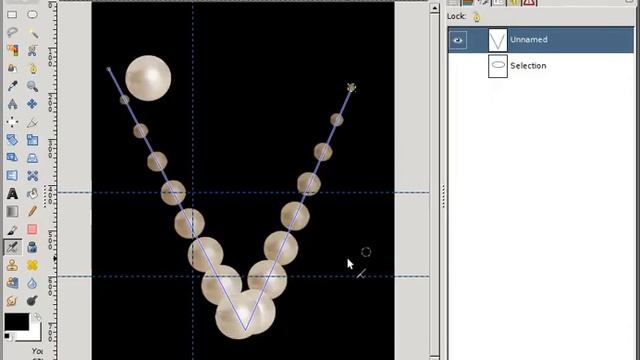The height and width of the screenshot is (360, 640).
Task: Select the Free Select lasso tool
Action: pyautogui.click(x=12, y=33)
